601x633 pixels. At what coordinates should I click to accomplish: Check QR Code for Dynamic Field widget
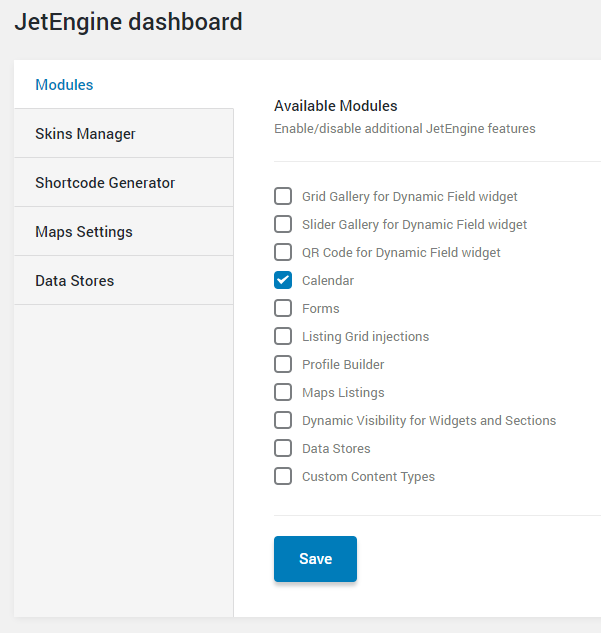(x=283, y=252)
